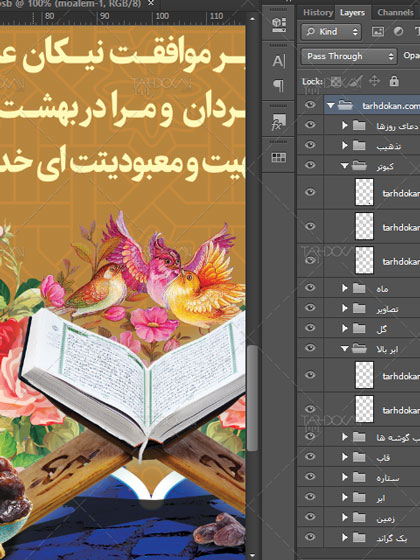This screenshot has height=560, width=420.
Task: Lock position move icon
Action: click(x=374, y=81)
